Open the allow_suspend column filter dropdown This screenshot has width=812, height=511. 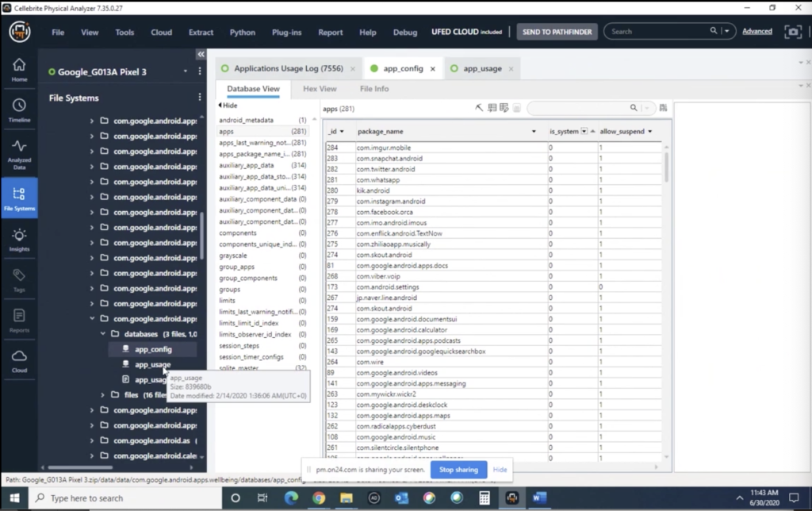tap(650, 132)
